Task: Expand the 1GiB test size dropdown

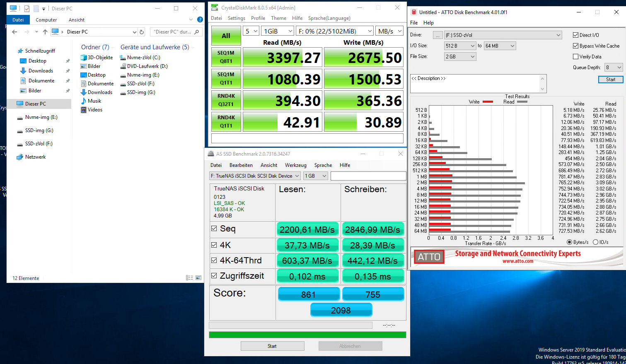Action: click(278, 31)
